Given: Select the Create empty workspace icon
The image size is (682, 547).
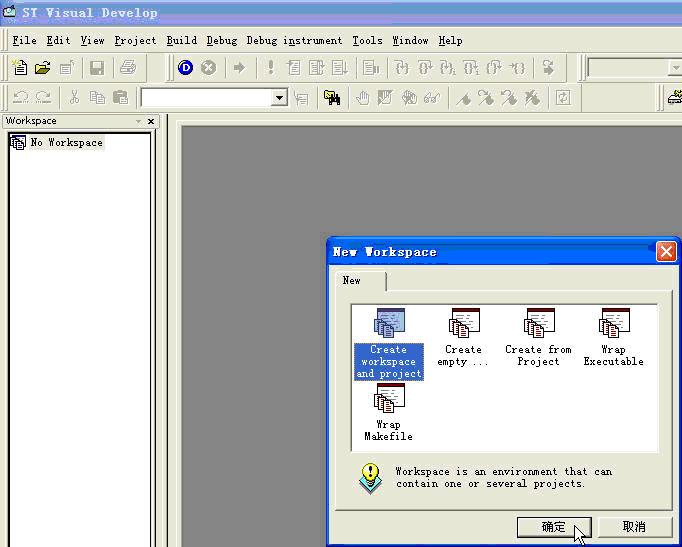Looking at the screenshot, I should (x=463, y=337).
